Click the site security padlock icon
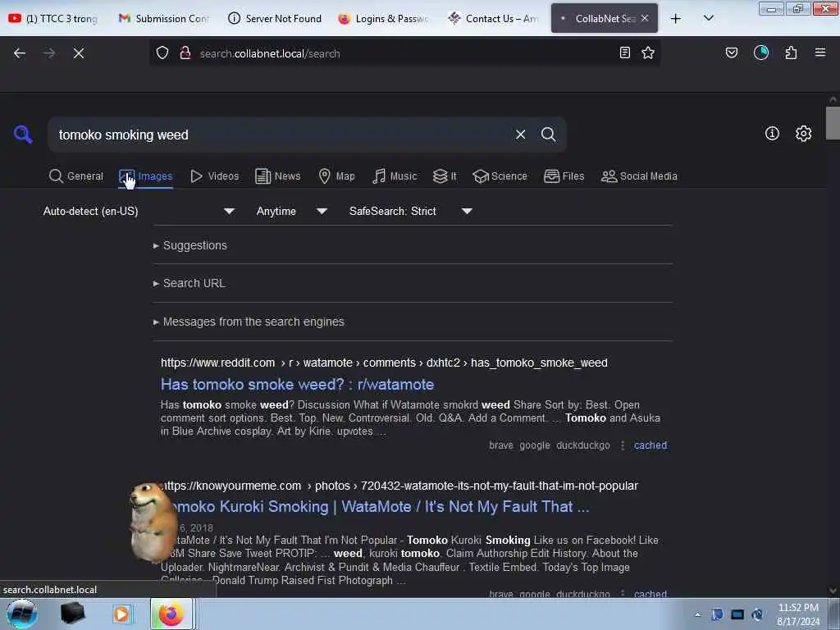This screenshot has width=840, height=630. (185, 53)
